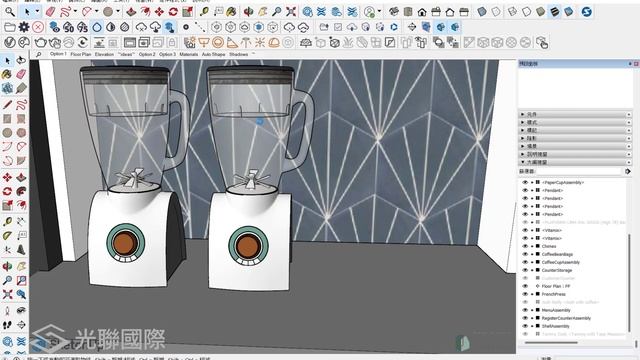
Task: Click the 50 percent opacity icon
Action: point(69,27)
